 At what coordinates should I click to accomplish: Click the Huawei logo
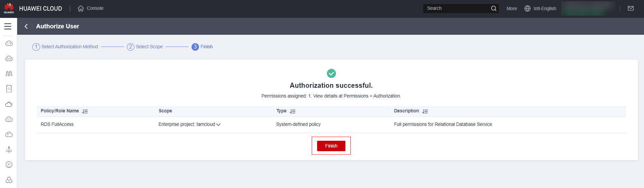pyautogui.click(x=9, y=8)
